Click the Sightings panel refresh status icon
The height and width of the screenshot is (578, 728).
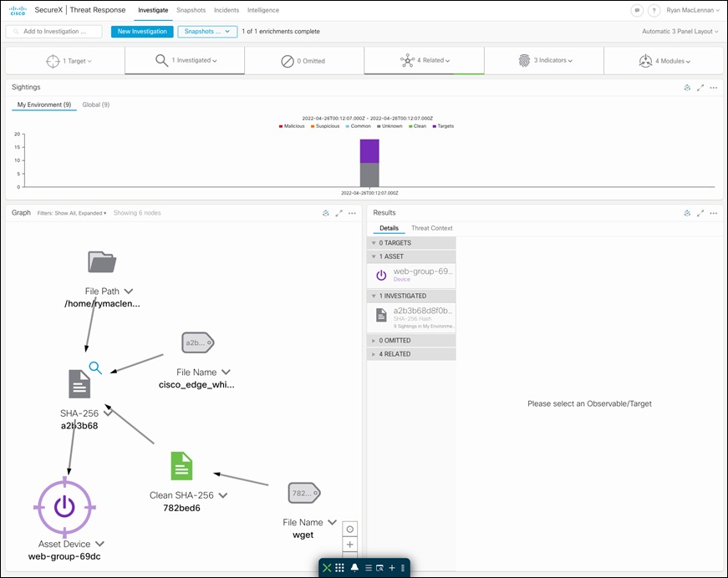point(687,88)
